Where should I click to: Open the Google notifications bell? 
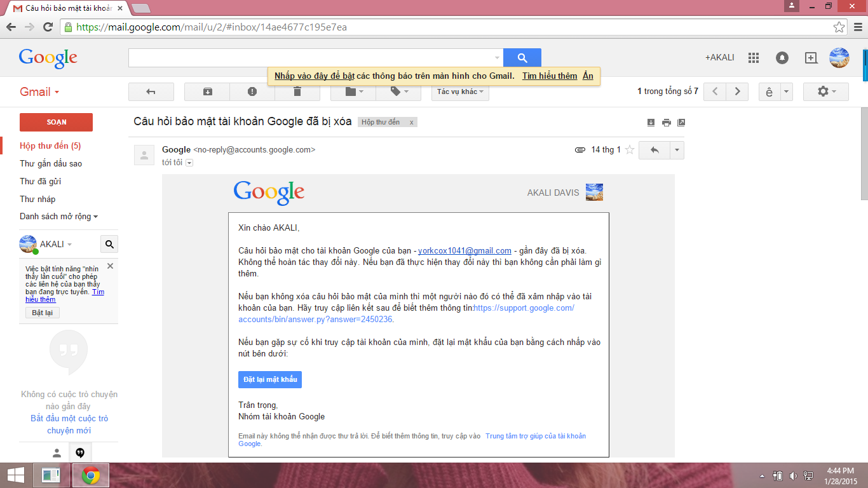pyautogui.click(x=782, y=58)
